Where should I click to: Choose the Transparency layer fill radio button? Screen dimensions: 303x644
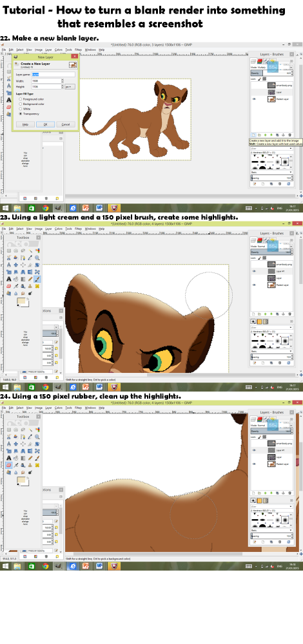point(21,114)
